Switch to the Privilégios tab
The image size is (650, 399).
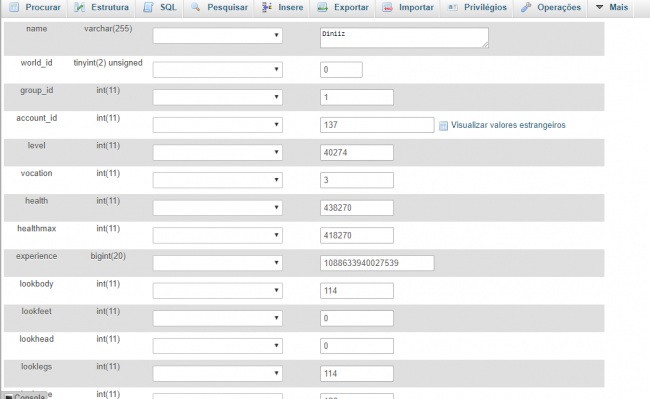pyautogui.click(x=477, y=7)
